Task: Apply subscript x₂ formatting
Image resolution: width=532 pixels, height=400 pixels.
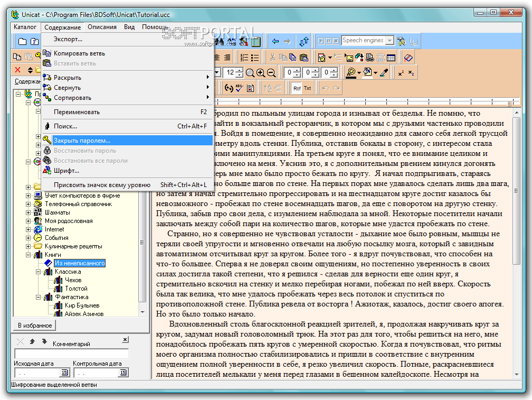Action: tap(411, 73)
